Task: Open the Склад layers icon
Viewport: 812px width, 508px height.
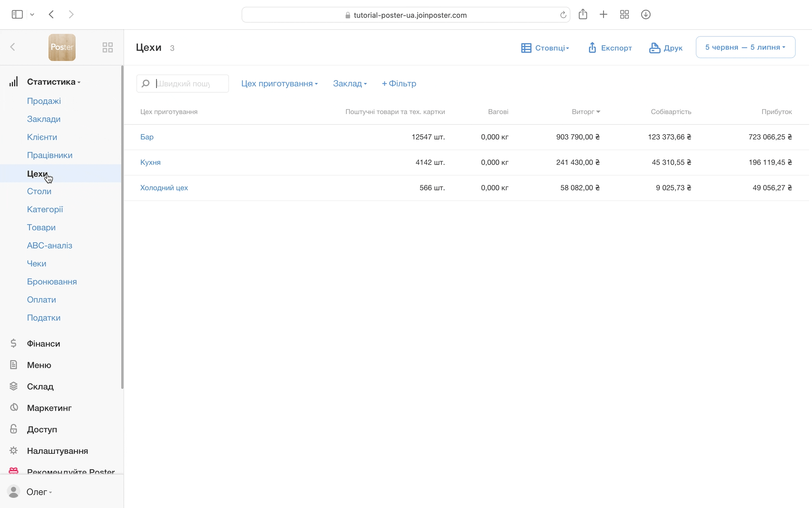Action: [14, 386]
